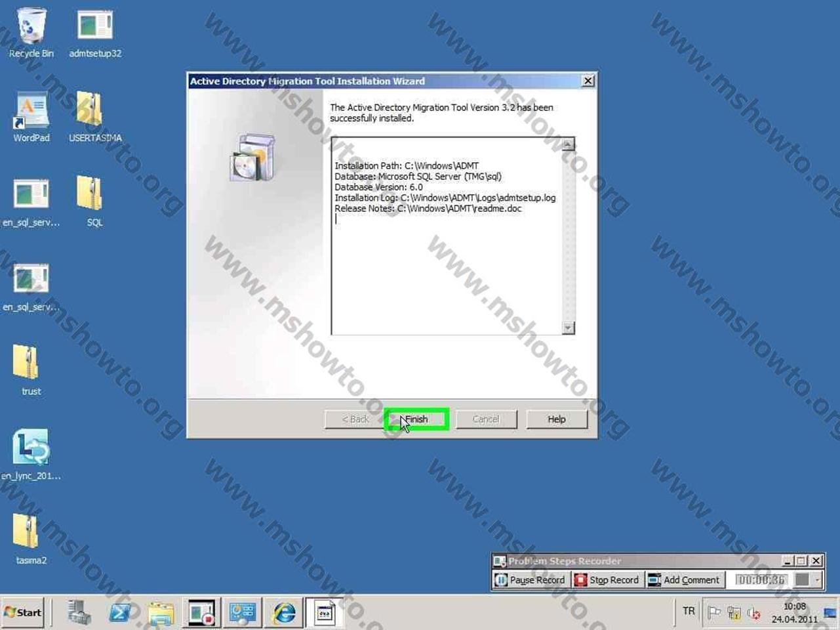Select the tasıma2 zip folder icon

click(31, 539)
